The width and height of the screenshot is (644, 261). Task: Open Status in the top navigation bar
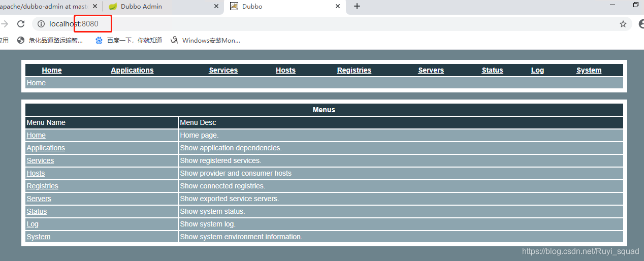click(493, 70)
